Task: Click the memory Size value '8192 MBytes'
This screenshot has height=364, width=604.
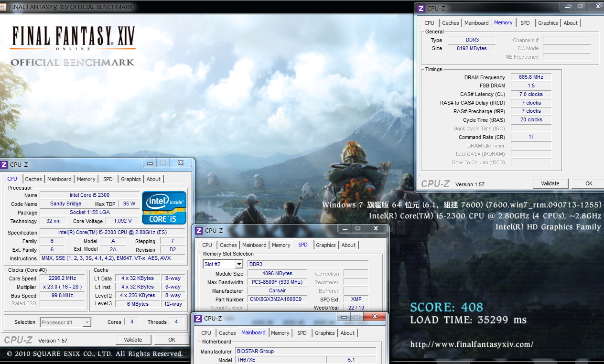Action: (x=473, y=48)
